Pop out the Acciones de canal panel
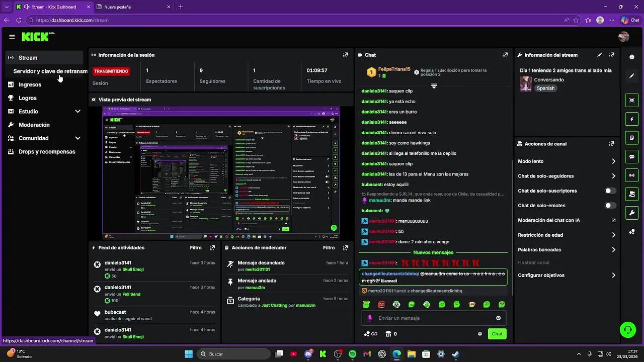 tap(612, 144)
